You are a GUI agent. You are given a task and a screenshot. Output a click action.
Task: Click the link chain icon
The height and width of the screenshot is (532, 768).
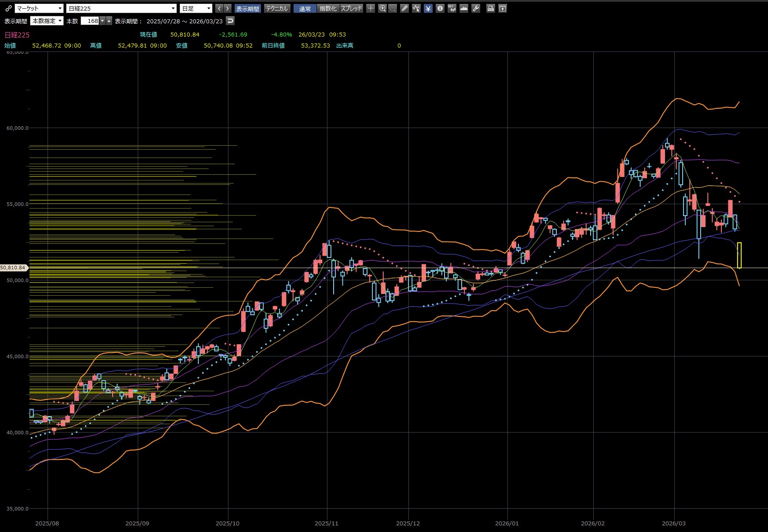tap(8, 8)
